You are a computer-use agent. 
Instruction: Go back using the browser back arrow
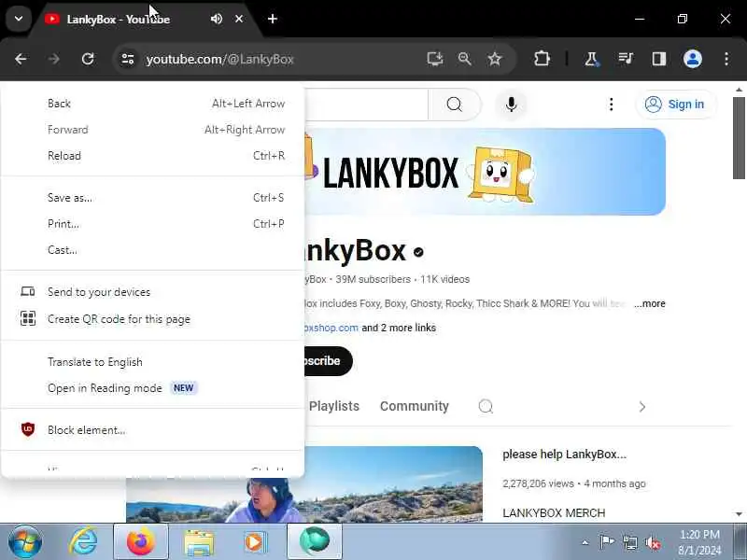click(x=21, y=59)
